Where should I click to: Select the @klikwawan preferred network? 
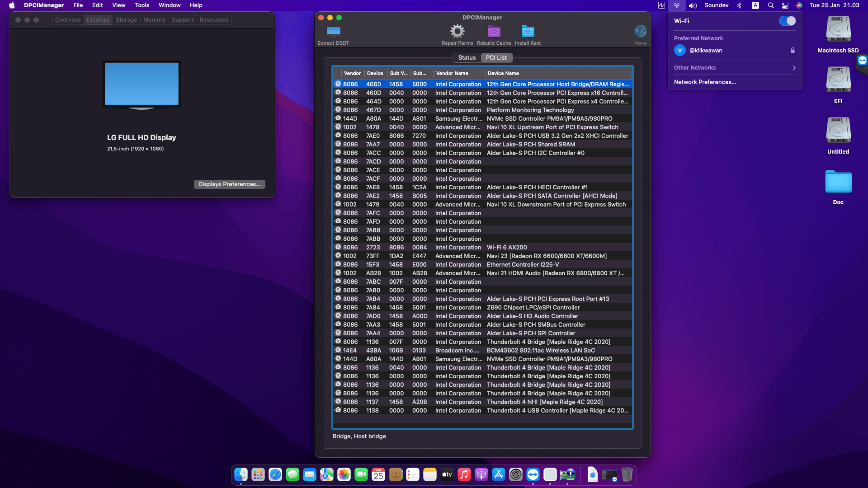(705, 51)
